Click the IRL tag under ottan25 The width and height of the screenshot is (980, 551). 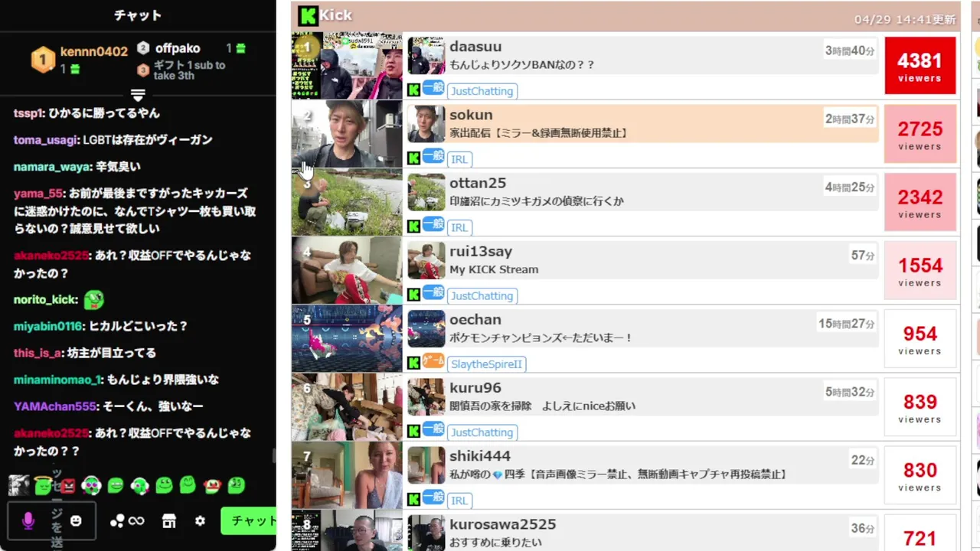(x=459, y=227)
